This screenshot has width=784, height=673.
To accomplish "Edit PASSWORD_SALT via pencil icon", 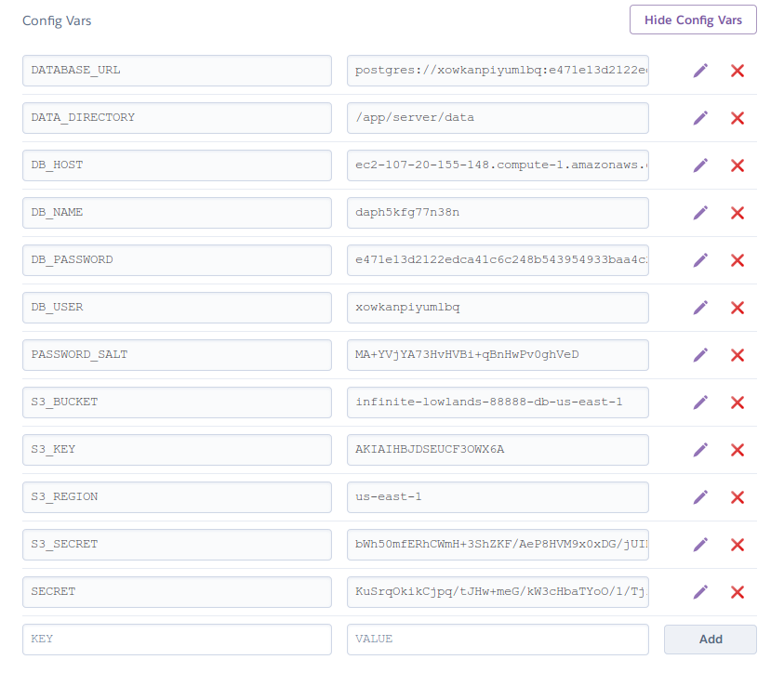I will 700,355.
